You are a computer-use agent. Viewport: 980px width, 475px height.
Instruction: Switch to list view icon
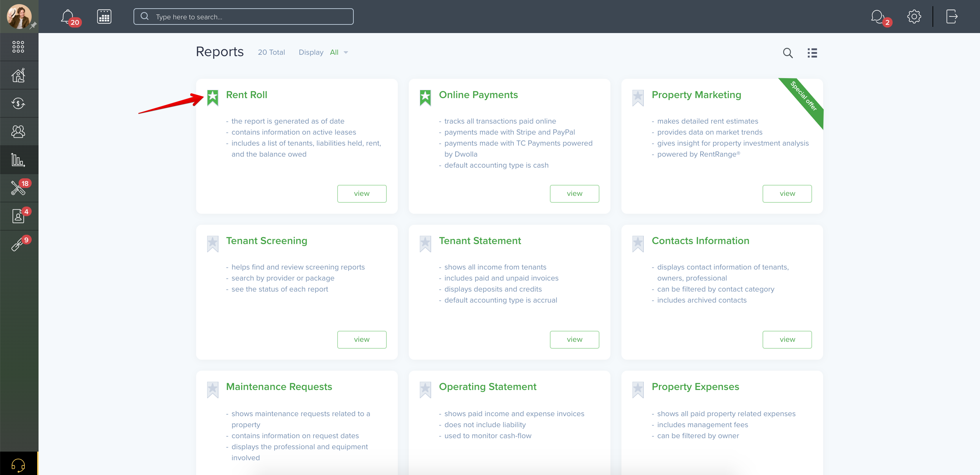click(812, 53)
